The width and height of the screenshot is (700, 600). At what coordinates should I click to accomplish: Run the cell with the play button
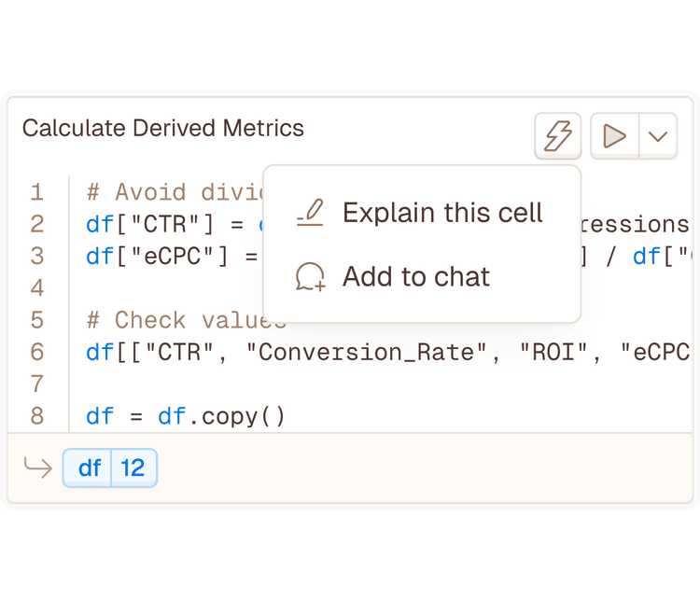(614, 137)
